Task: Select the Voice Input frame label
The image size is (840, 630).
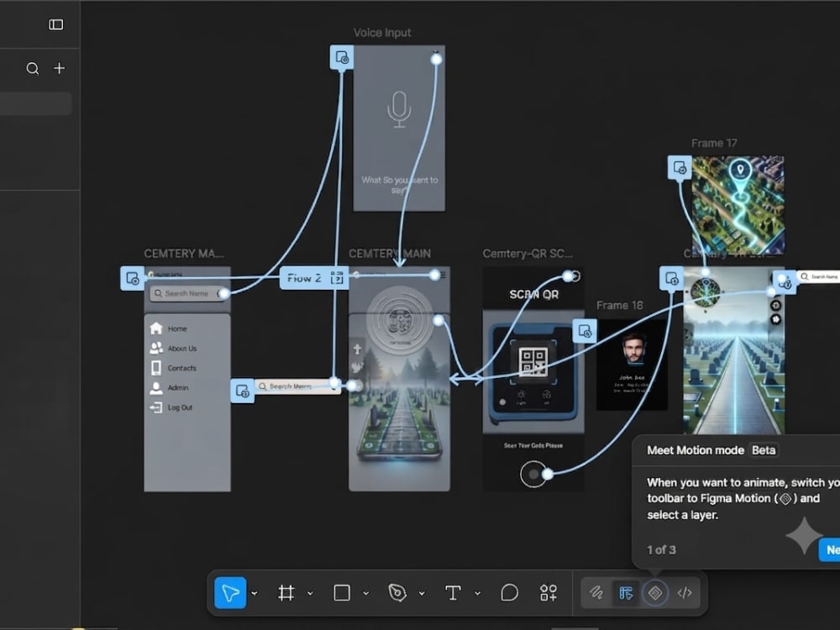Action: [382, 33]
